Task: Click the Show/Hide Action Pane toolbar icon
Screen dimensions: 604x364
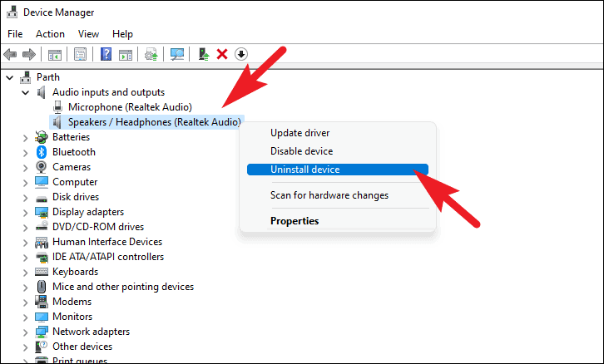Action: pos(126,54)
